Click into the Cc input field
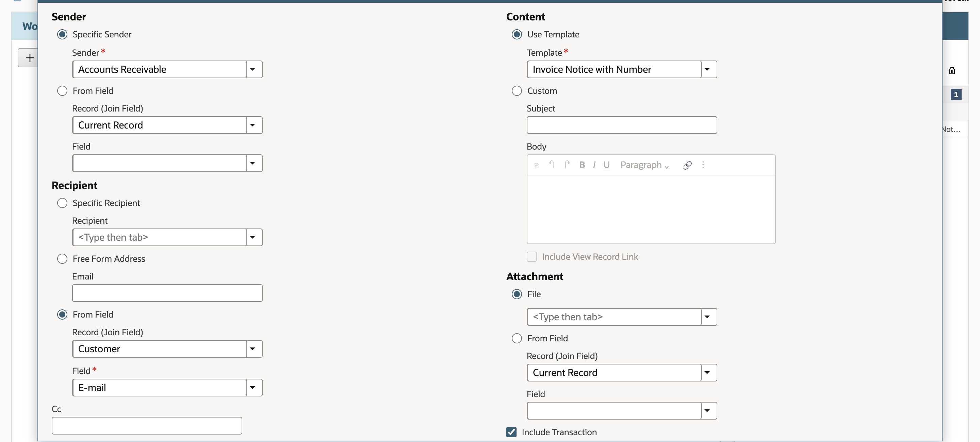 click(x=147, y=426)
